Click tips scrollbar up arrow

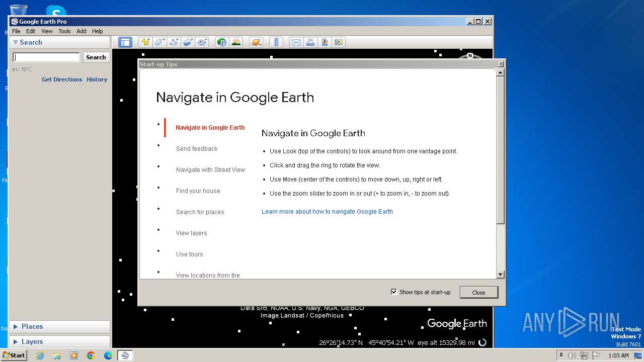pyautogui.click(x=500, y=72)
